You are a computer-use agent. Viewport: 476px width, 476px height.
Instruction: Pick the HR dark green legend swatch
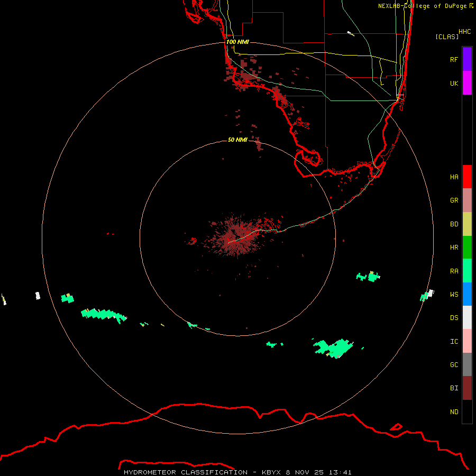(x=467, y=248)
